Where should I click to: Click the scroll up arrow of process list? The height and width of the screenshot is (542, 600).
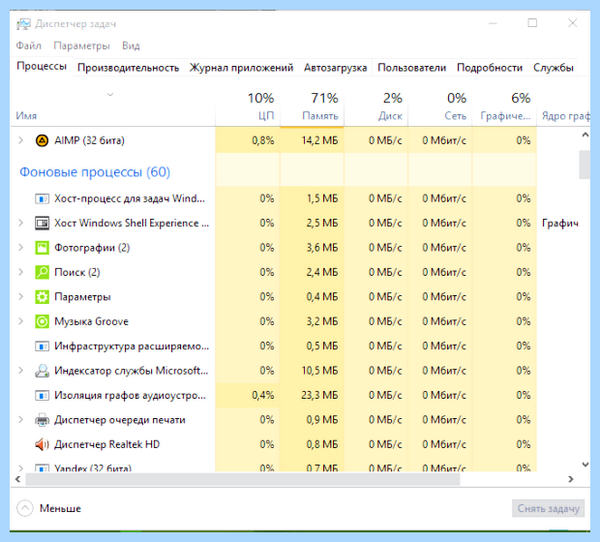(x=585, y=134)
